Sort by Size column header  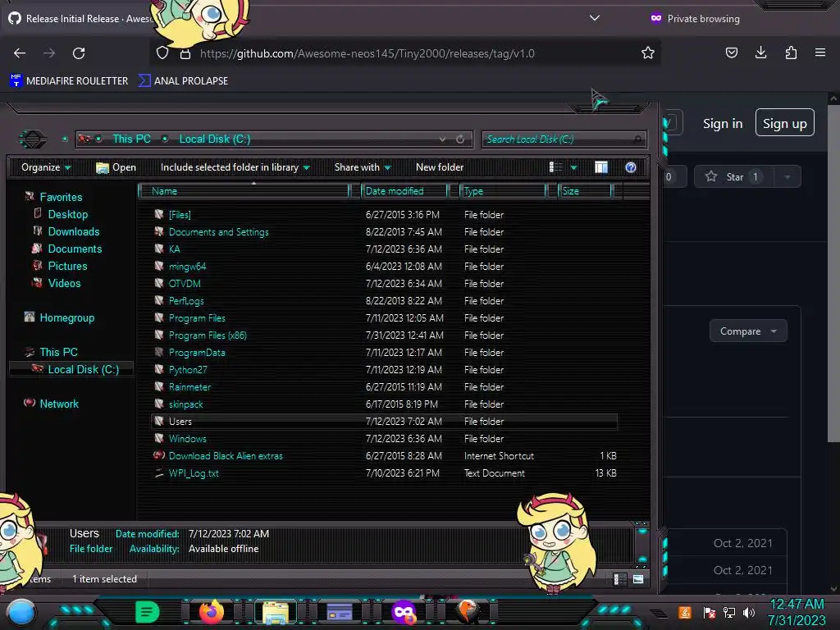pos(585,190)
